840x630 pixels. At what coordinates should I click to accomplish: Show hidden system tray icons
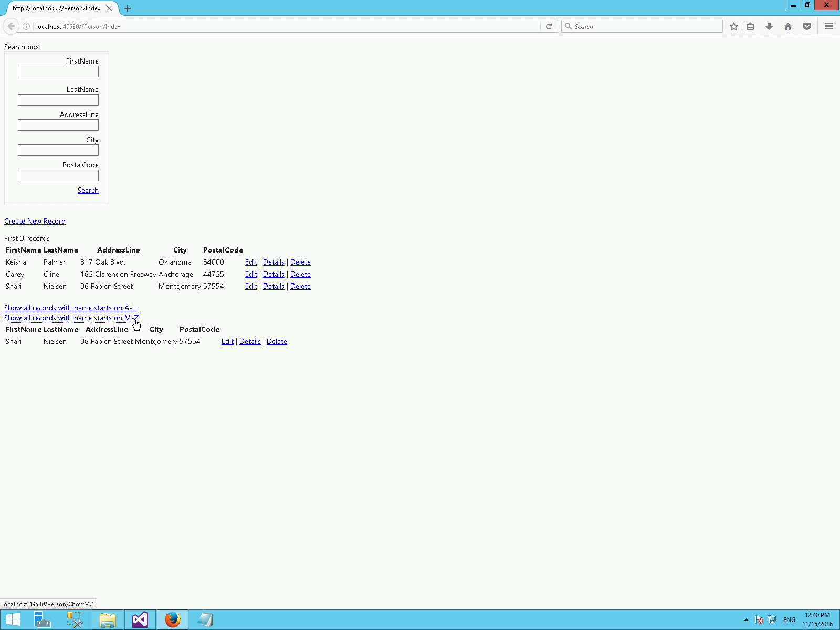coord(746,620)
